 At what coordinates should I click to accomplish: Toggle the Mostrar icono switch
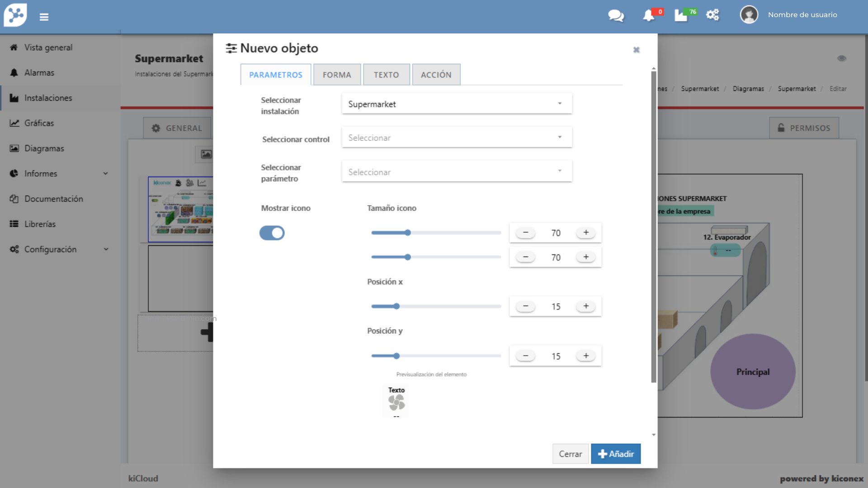pos(272,233)
